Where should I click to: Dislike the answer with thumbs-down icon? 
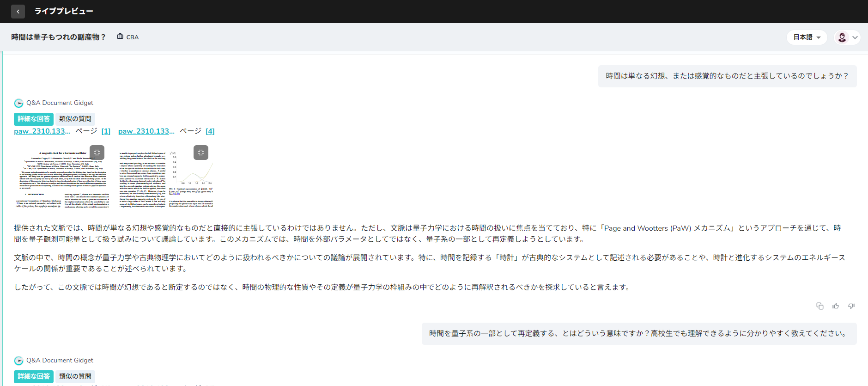[x=851, y=306]
